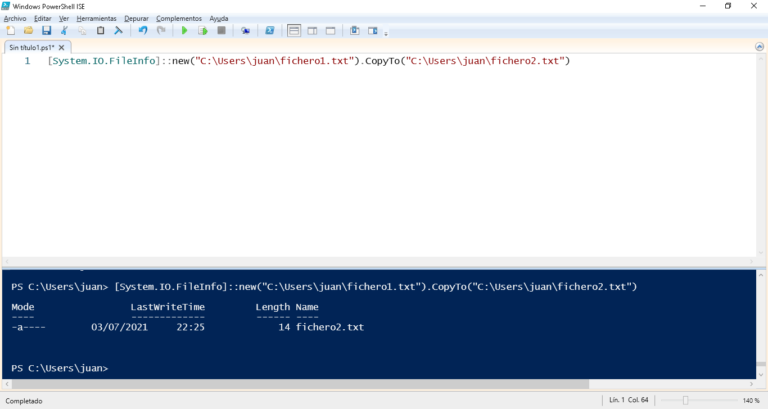Clear the console pane icon
Image resolution: width=768 pixels, height=409 pixels.
click(118, 31)
